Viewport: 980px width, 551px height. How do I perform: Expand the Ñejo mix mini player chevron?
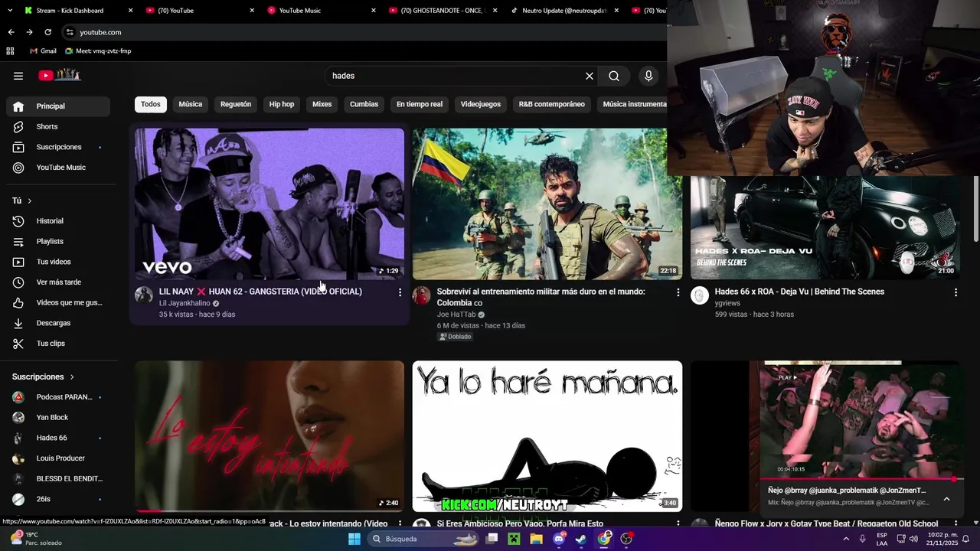[946, 499]
